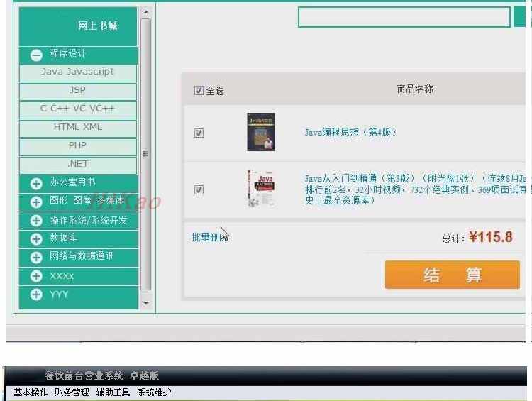Viewport: 532px width, 401px height.
Task: Expand the XXXx category
Action: click(36, 276)
